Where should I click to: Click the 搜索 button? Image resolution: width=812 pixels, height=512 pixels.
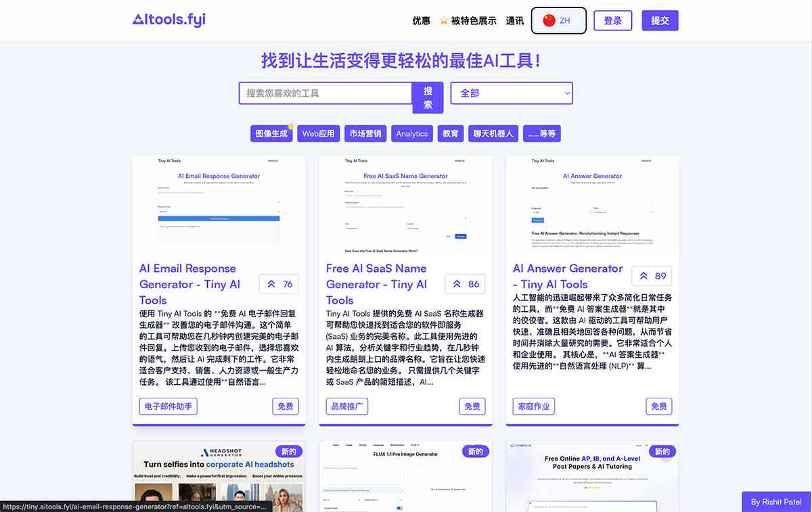(428, 97)
